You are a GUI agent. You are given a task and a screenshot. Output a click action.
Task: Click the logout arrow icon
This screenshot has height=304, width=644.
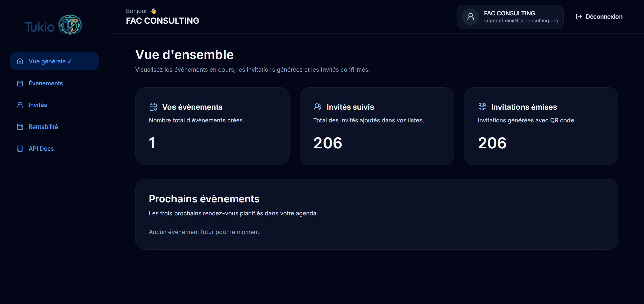click(x=579, y=17)
